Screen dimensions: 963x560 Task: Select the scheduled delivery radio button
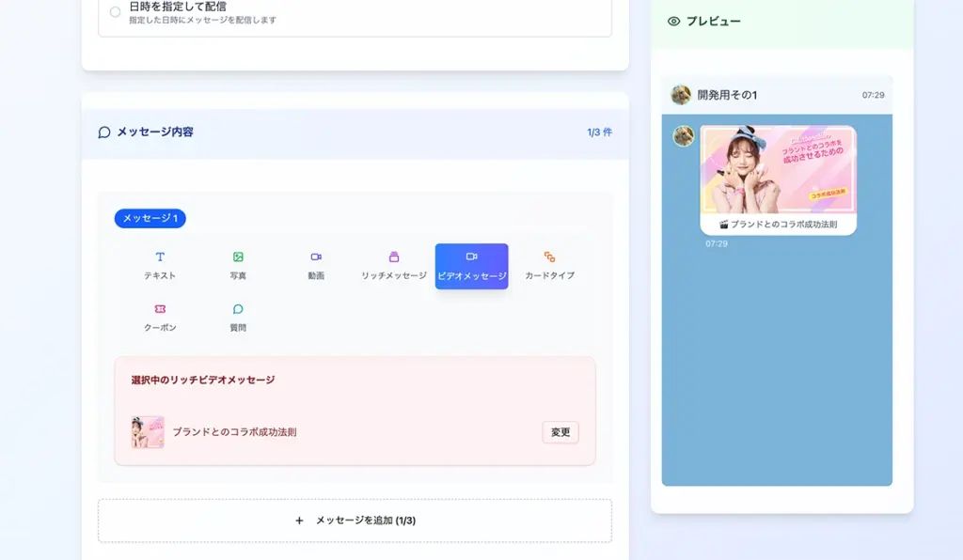pyautogui.click(x=115, y=12)
